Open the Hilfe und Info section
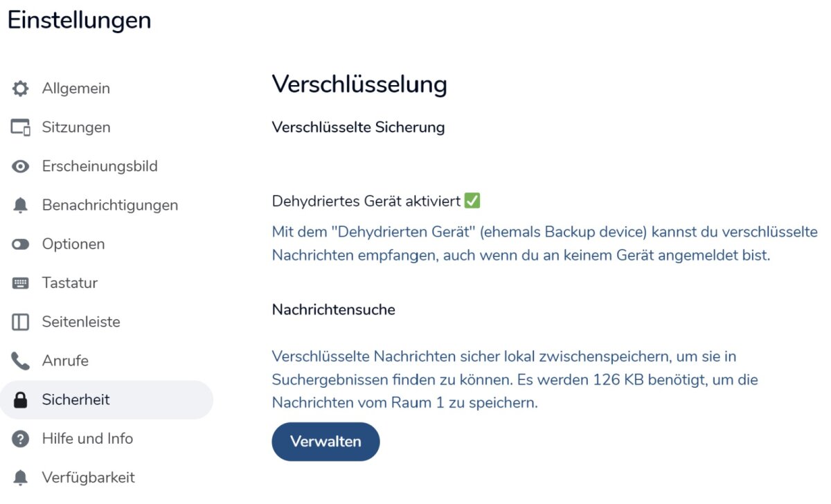Viewport: 831px width, 504px height. [87, 438]
